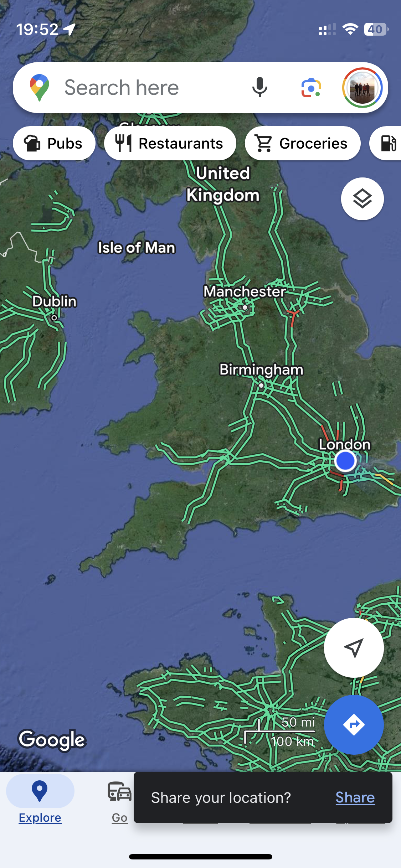The height and width of the screenshot is (868, 401).
Task: Tap the blue current location dot
Action: [345, 461]
